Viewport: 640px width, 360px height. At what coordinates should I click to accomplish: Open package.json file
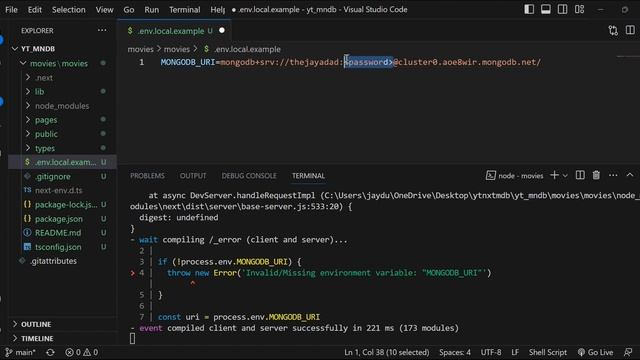tap(58, 219)
